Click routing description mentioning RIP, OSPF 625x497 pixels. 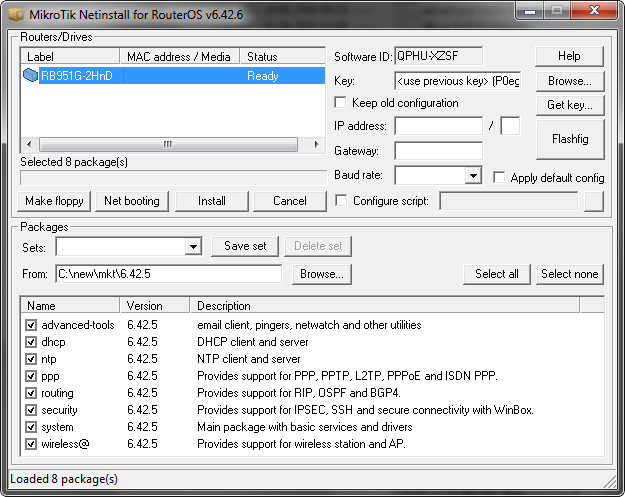click(x=299, y=393)
